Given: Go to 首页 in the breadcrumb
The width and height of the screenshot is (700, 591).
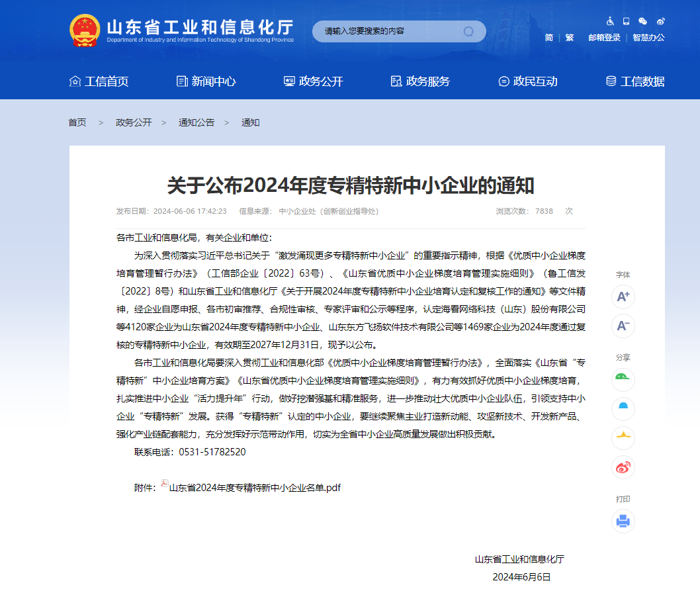Looking at the screenshot, I should 77,122.
